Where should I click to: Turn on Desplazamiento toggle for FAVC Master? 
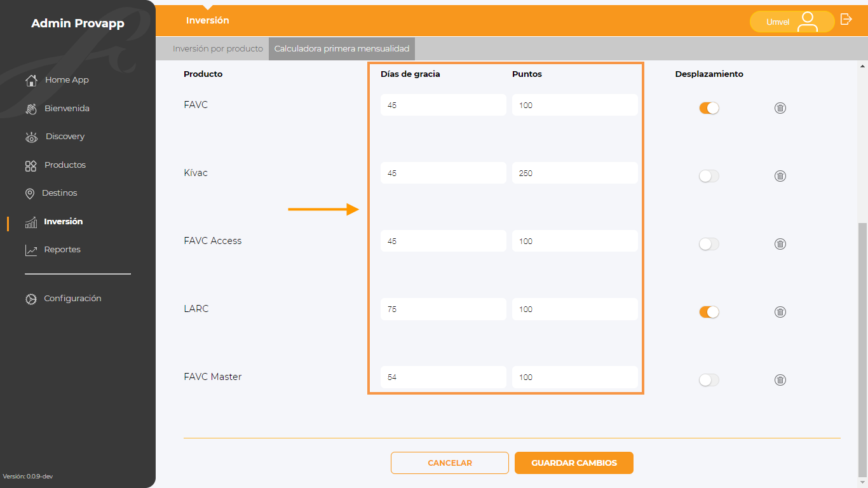[x=709, y=380]
